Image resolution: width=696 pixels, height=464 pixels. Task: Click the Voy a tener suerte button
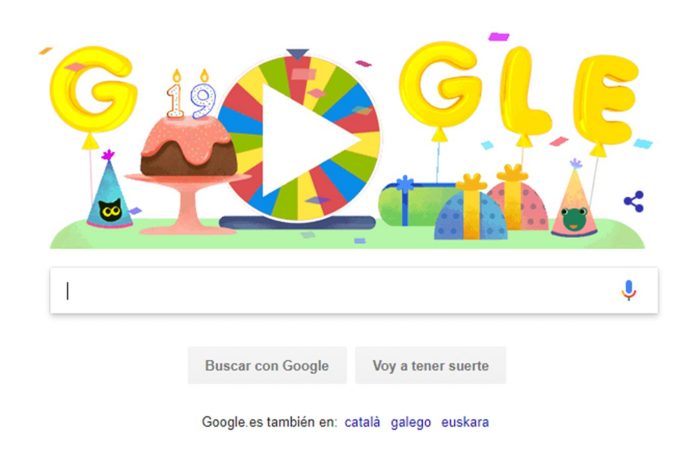[x=431, y=365]
